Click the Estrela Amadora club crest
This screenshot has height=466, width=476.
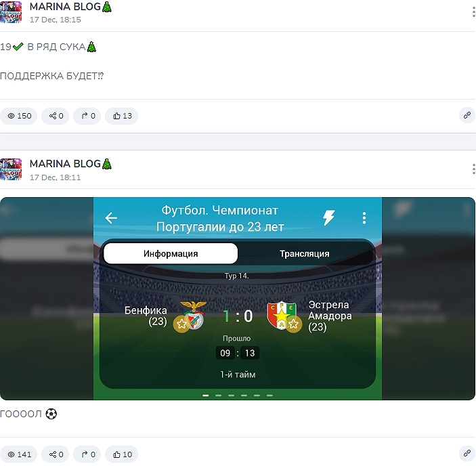282,316
